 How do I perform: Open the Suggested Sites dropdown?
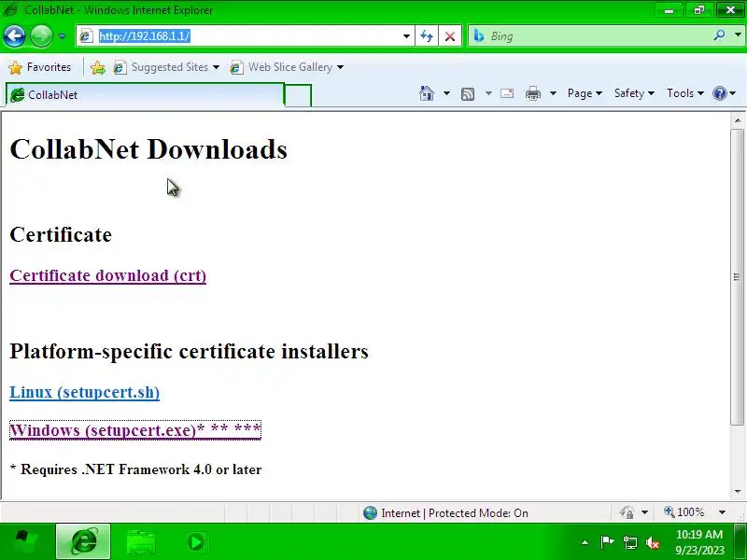(x=166, y=67)
